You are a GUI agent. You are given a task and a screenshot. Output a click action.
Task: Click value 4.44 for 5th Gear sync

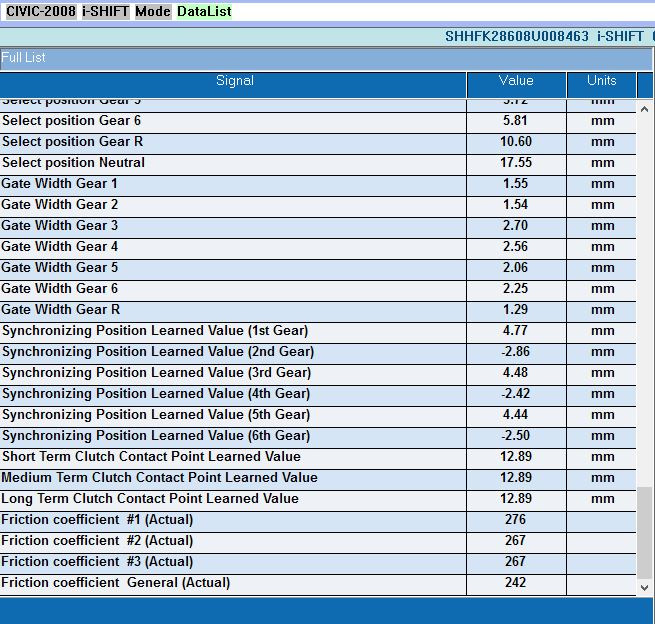(515, 414)
